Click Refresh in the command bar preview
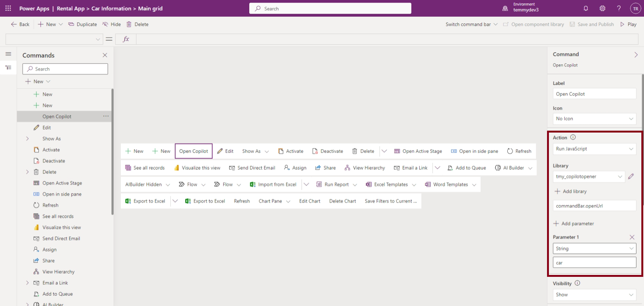This screenshot has height=306, width=644. tap(519, 151)
